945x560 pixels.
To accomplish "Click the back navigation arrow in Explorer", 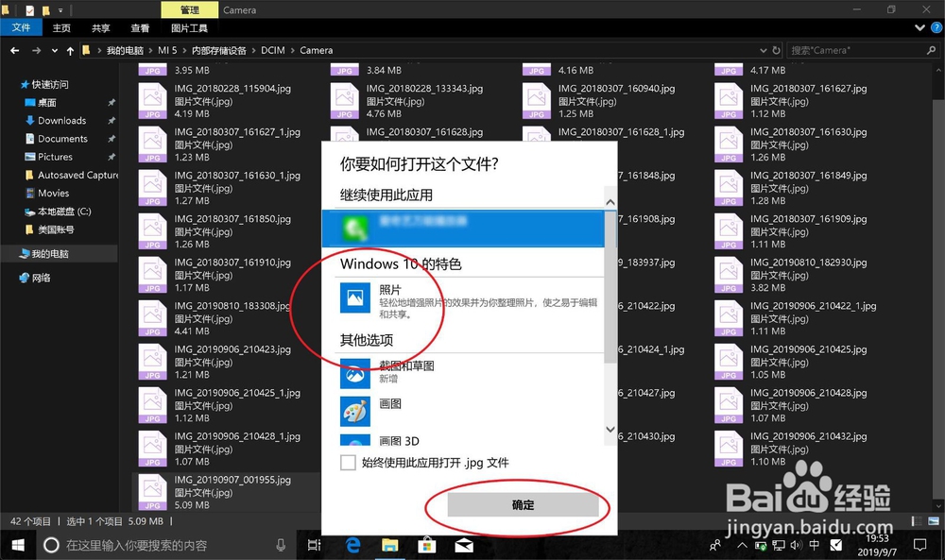I will (x=15, y=50).
